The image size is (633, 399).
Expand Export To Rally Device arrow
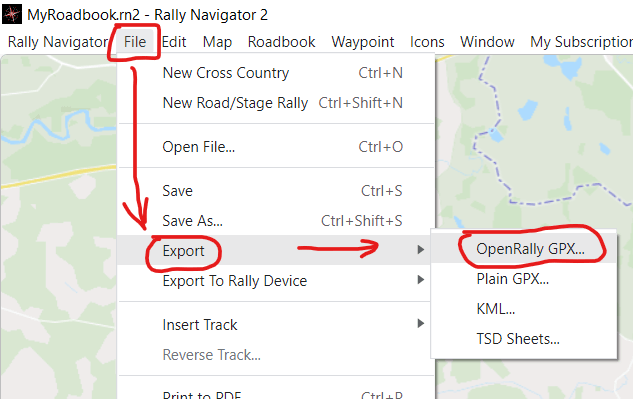coord(421,279)
